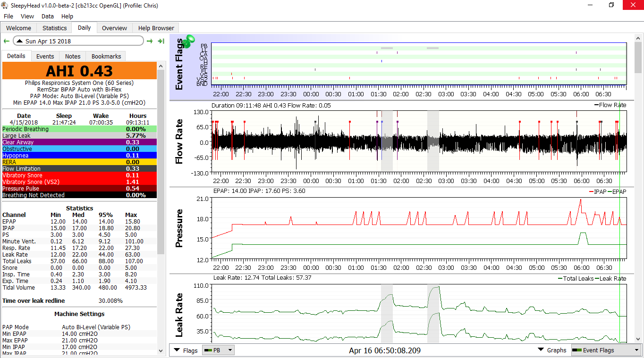Click the SleepyHead app icon in title bar
This screenshot has width=644, height=358.
[x=5, y=5]
